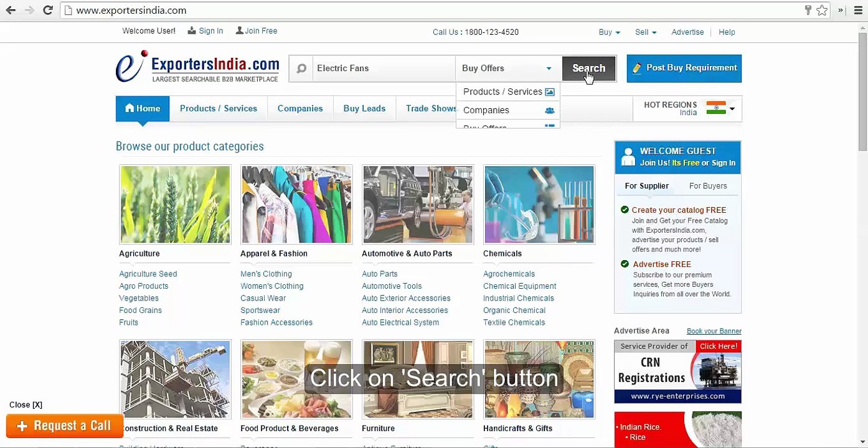Close the Request a Call widget
Screen dimensions: 868x448
[26, 405]
